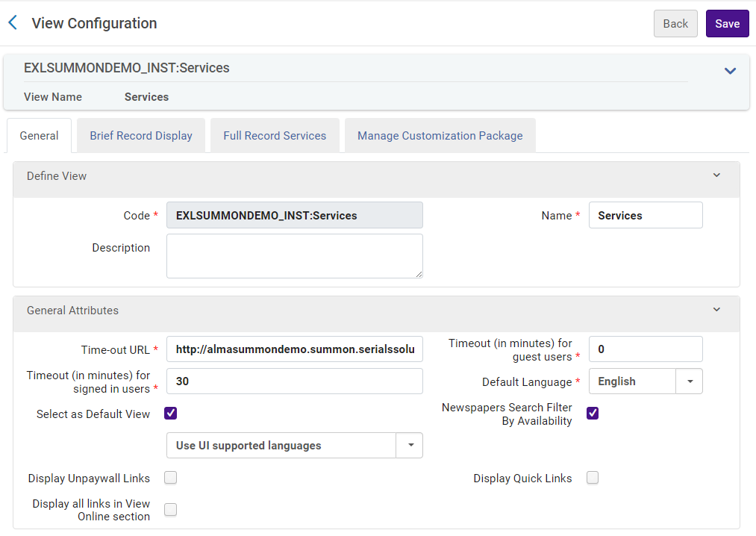The height and width of the screenshot is (536, 756).
Task: Edit the timeout for signed in users field
Action: point(295,381)
